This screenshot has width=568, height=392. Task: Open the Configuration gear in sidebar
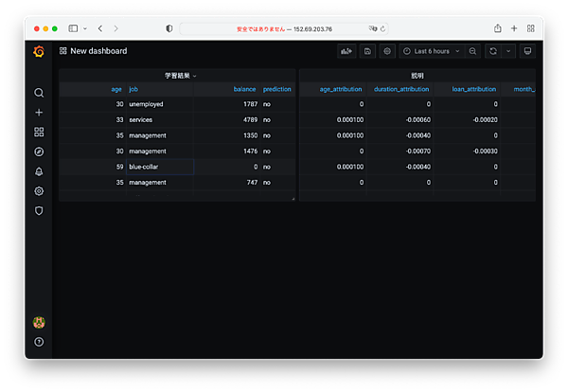(39, 191)
